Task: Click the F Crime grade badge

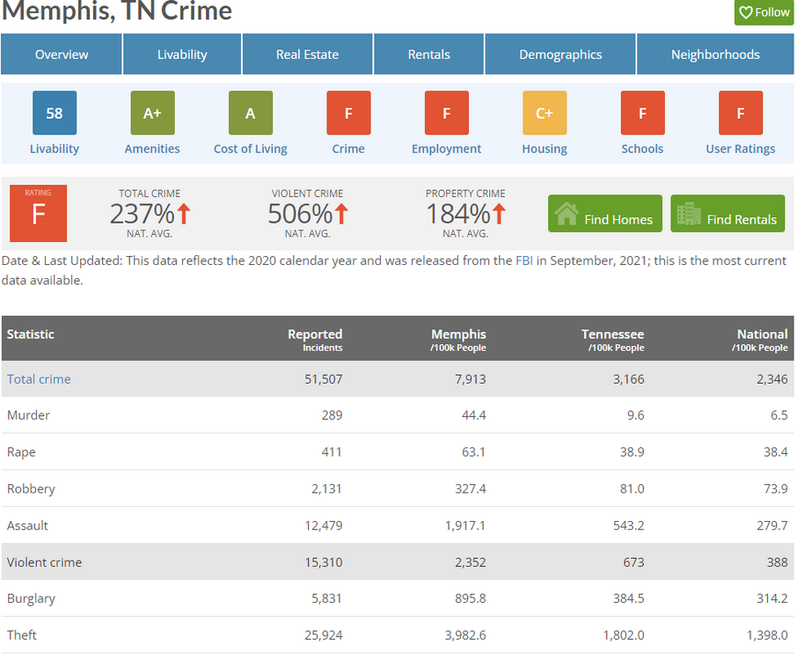Action: tap(348, 114)
